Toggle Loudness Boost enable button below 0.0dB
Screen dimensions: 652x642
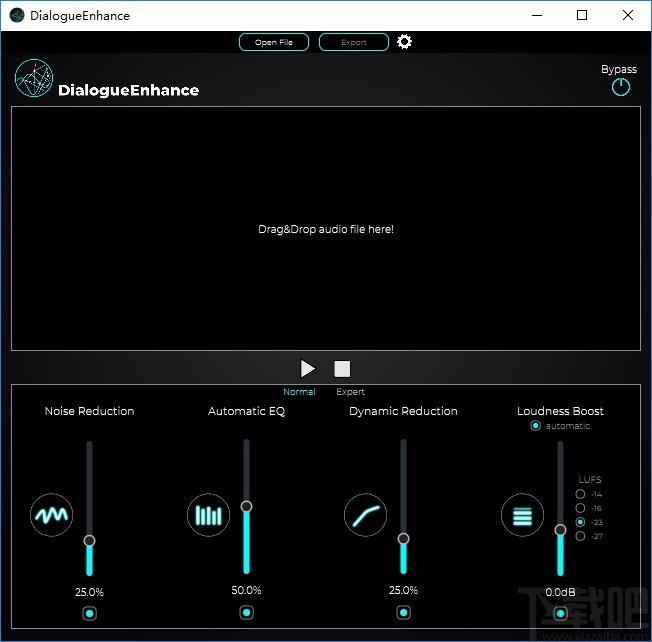561,613
